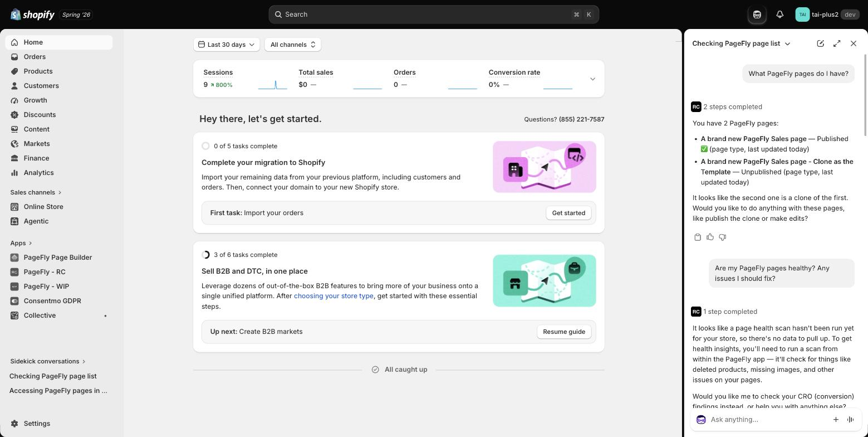The width and height of the screenshot is (868, 437).
Task: Click the Ask anything input field
Action: click(x=768, y=420)
